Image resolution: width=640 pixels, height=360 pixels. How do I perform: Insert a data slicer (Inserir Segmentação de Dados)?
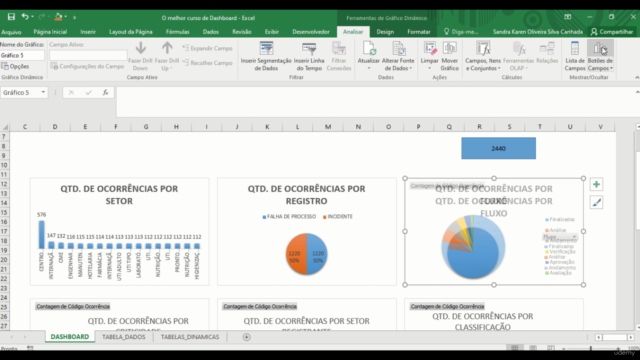(266, 56)
